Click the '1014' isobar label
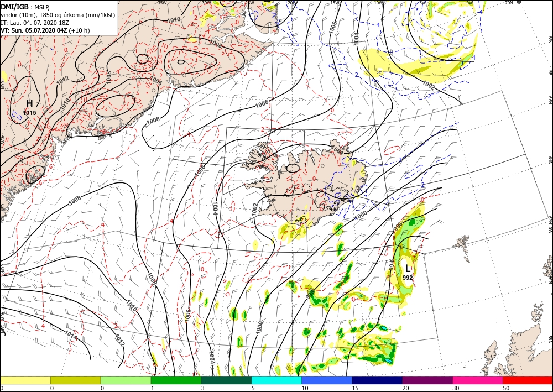The image size is (553, 392). point(71,335)
